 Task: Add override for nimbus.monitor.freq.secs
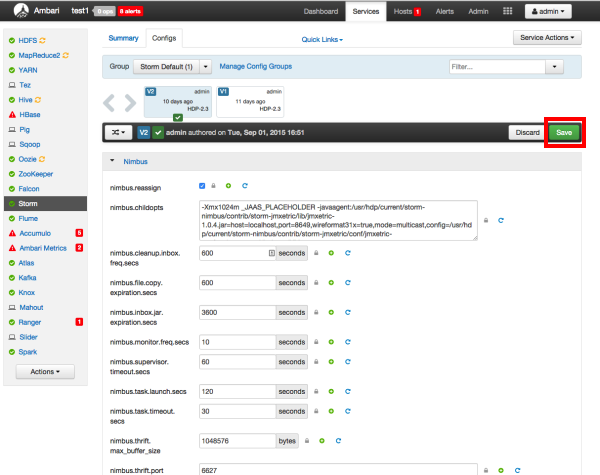pyautogui.click(x=331, y=342)
